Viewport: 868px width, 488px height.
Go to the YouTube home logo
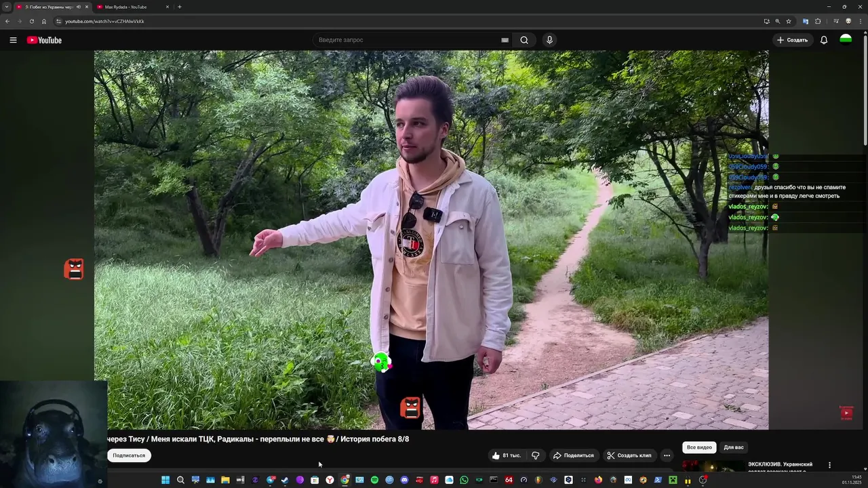coord(44,40)
